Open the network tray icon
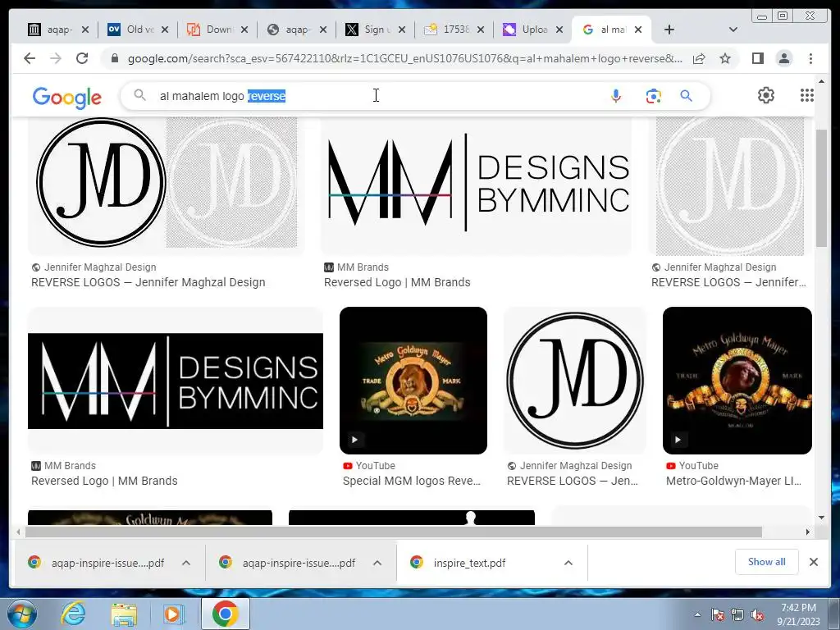 pos(737,614)
